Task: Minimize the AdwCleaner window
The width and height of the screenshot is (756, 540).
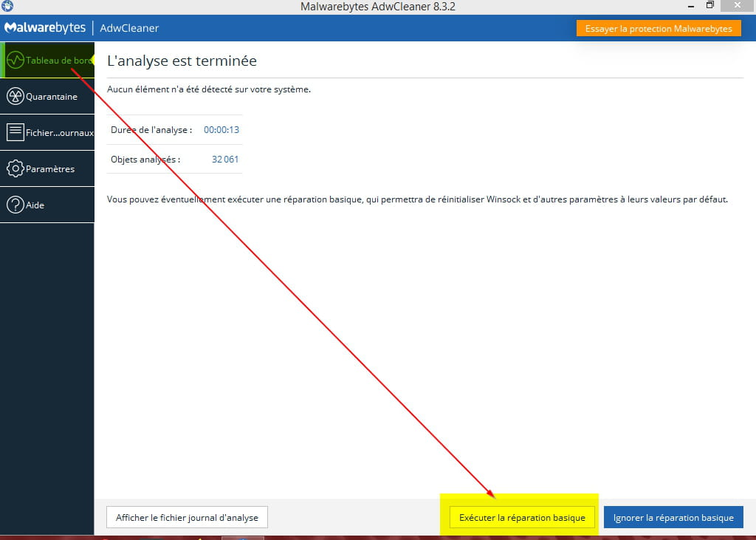Action: coord(691,6)
